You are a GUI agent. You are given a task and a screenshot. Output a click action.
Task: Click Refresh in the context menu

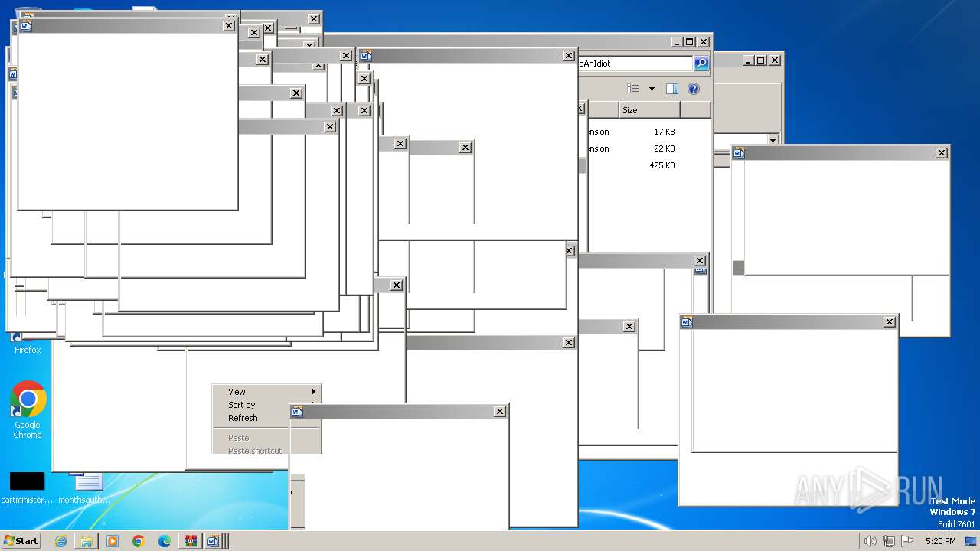(x=252, y=418)
